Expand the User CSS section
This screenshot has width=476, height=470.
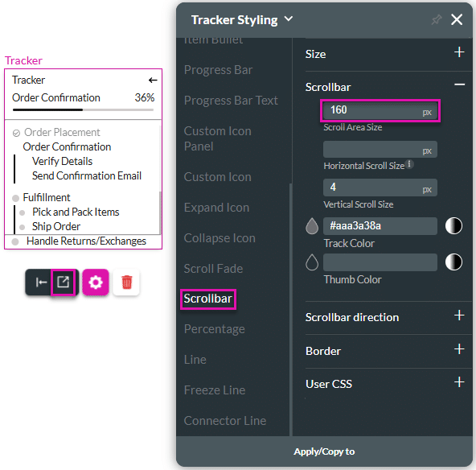click(459, 382)
